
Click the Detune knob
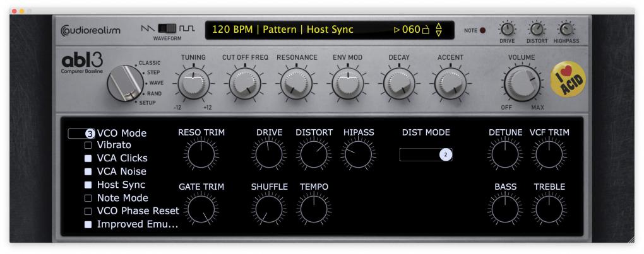505,154
